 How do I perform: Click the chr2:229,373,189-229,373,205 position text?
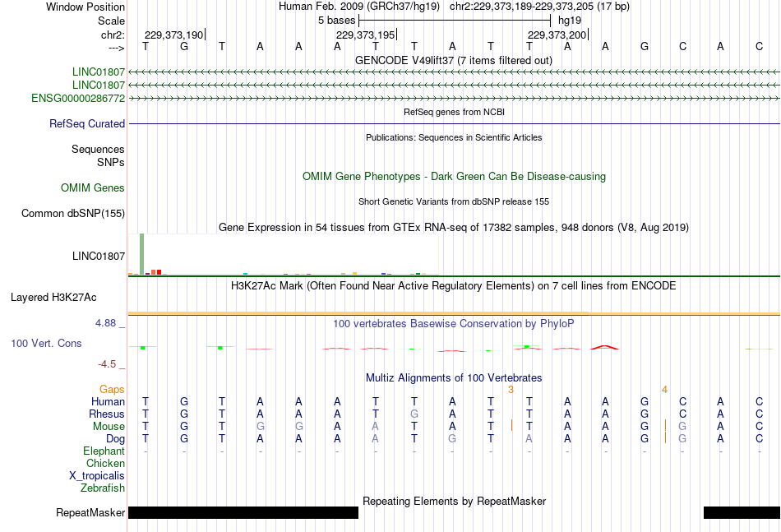coord(539,7)
